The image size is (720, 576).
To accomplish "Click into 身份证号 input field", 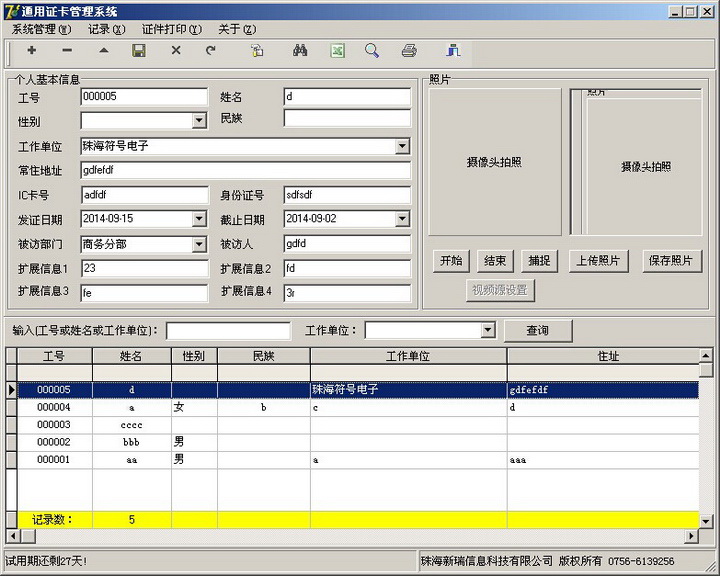I will point(347,195).
